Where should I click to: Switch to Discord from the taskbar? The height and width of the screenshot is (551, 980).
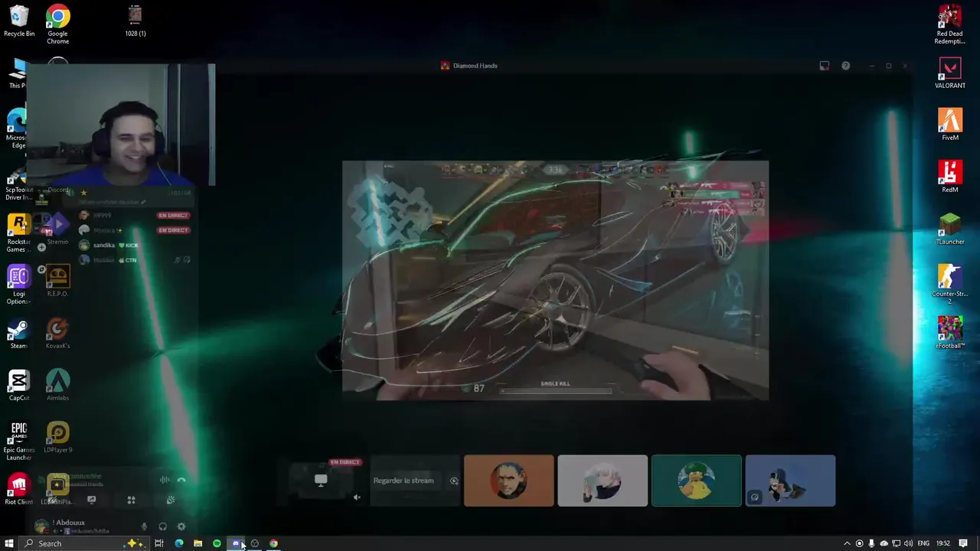click(x=236, y=543)
